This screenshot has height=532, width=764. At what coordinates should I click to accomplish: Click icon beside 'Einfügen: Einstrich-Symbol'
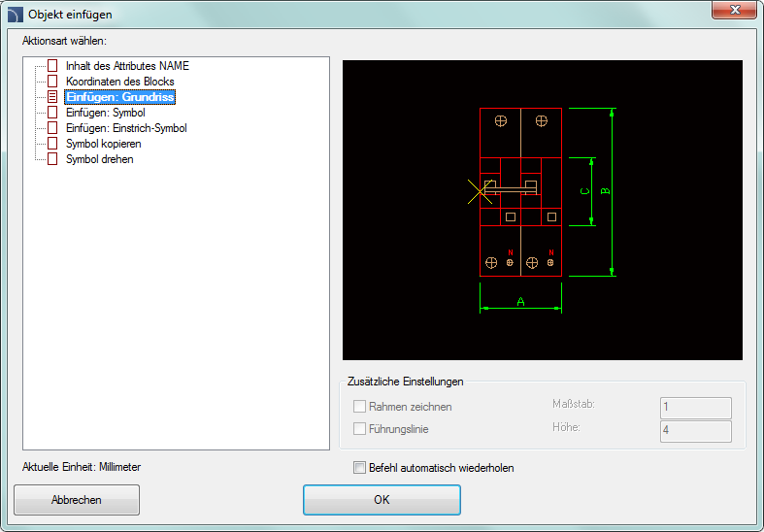pos(52,128)
